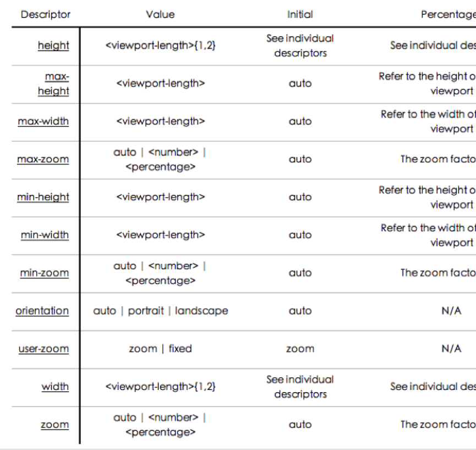Click the user-zoom descriptor link
Screen dimensions: 476x450
point(44,349)
